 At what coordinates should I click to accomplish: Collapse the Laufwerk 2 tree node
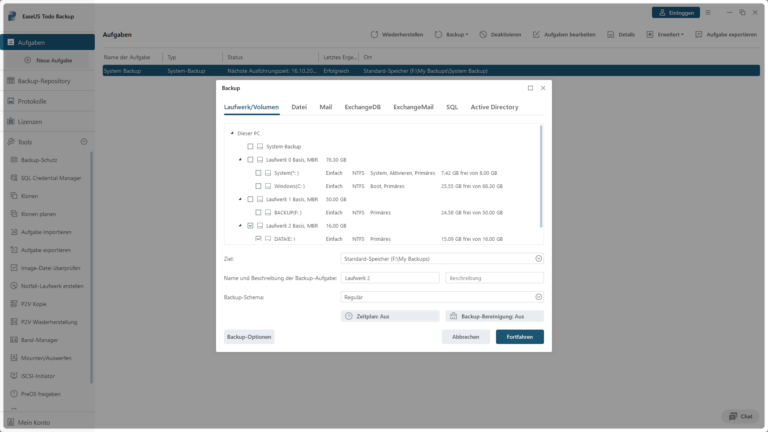(x=240, y=226)
